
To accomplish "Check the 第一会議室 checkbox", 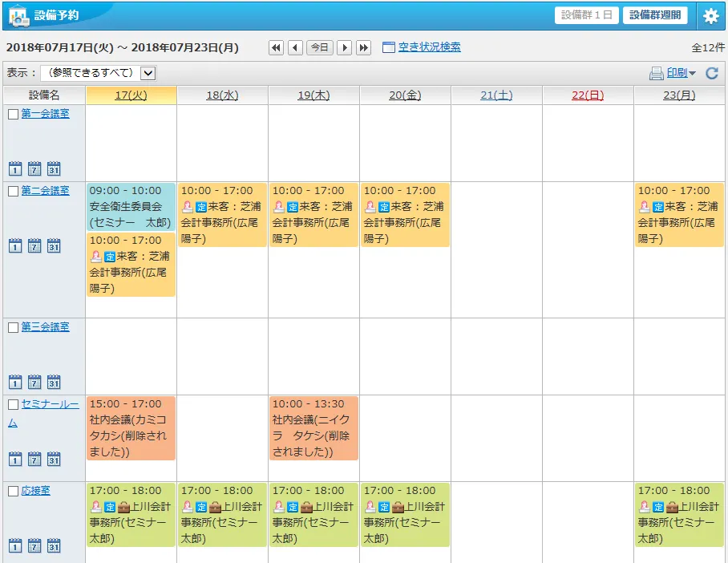I will pos(13,114).
